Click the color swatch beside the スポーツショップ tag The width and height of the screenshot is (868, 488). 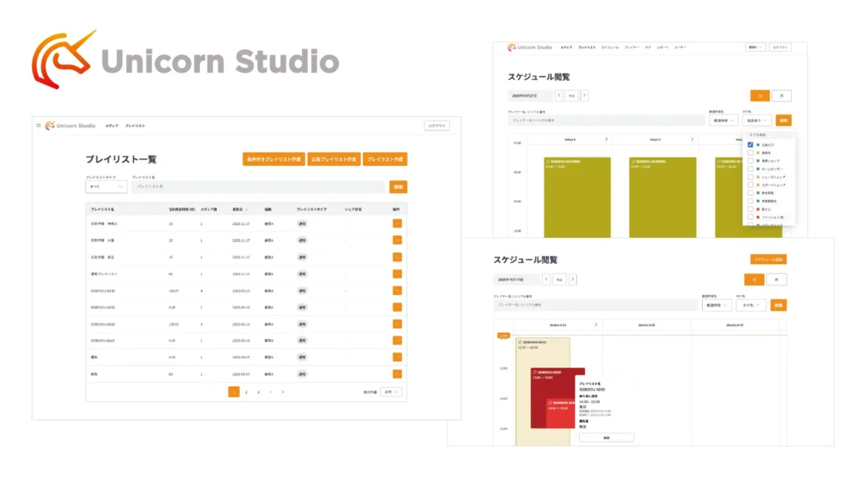point(758,185)
